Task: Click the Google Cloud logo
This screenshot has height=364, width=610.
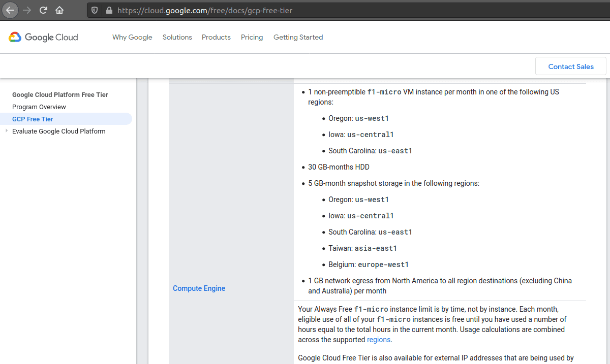Action: 43,37
